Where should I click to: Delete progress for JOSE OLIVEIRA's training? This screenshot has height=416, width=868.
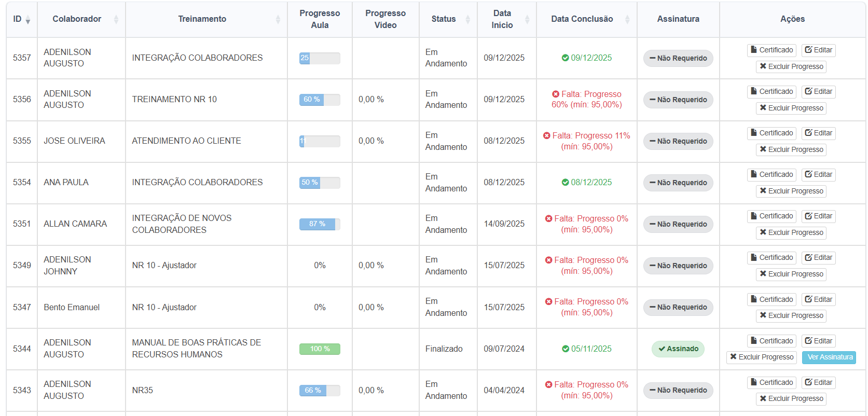(x=791, y=150)
